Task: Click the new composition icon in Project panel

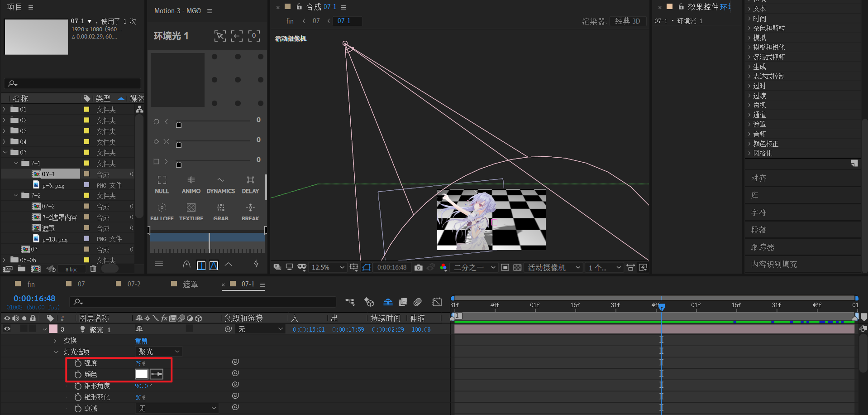Action: pos(35,269)
